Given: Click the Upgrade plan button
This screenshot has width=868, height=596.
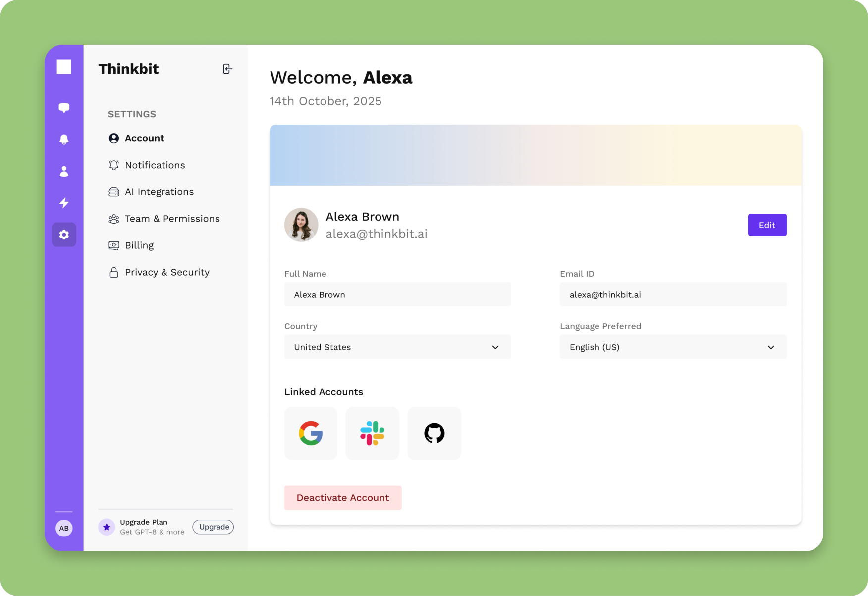Looking at the screenshot, I should 213,527.
